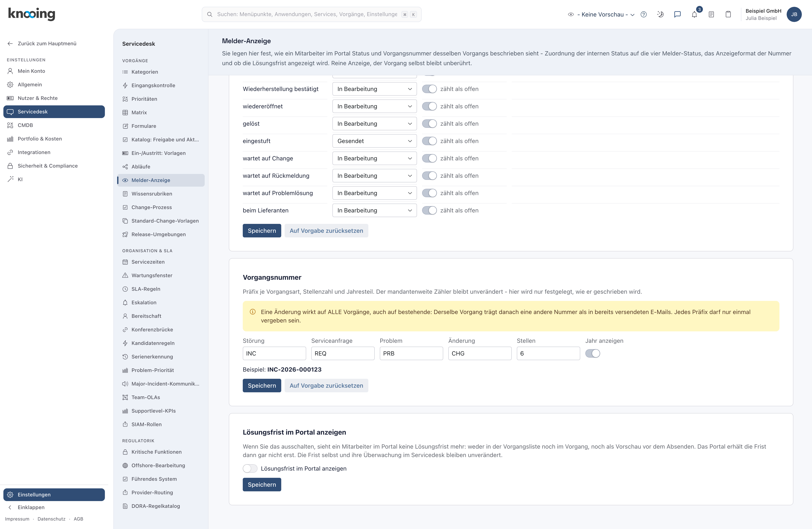The image size is (812, 529).
Task: Open status dropdown for wartet auf Problemlösung
Action: (x=374, y=193)
